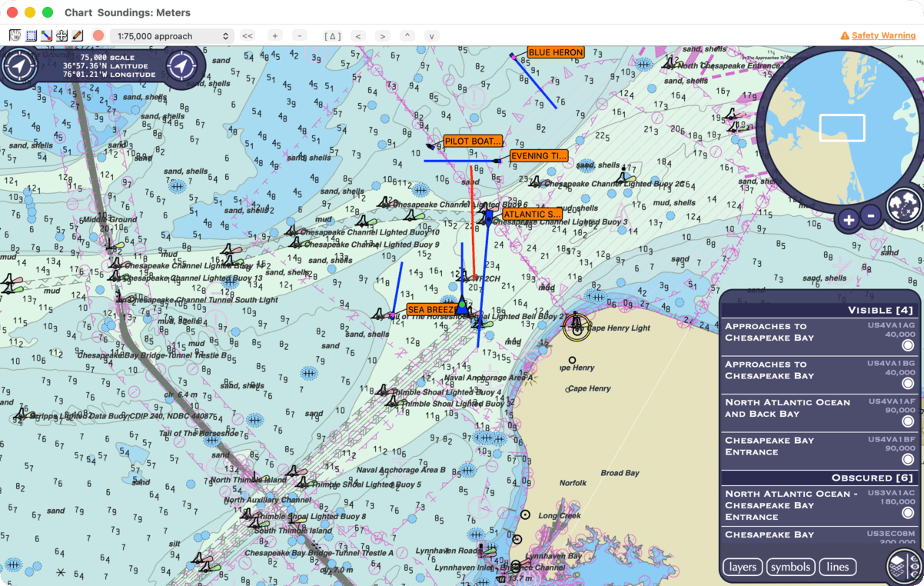Screen dimensions: 924x586
Task: Click Chesapeake Channel Lighted Buoy 2C label
Action: [614, 185]
